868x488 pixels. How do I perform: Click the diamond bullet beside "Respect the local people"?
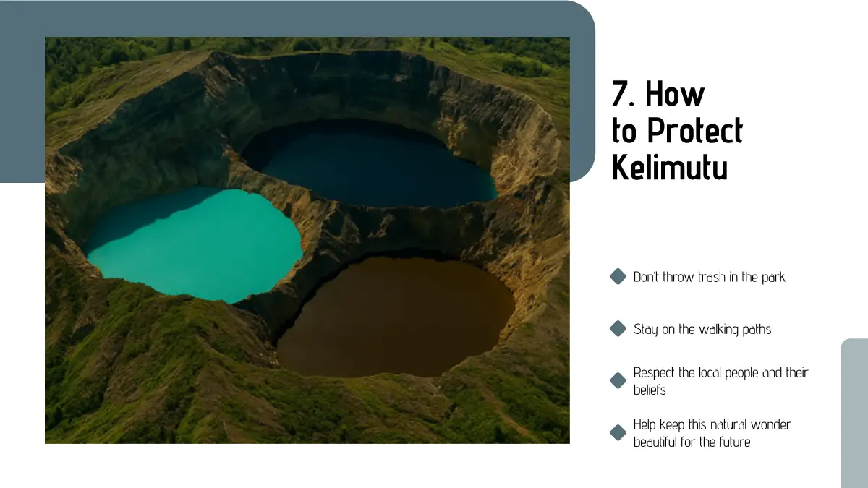coord(618,381)
